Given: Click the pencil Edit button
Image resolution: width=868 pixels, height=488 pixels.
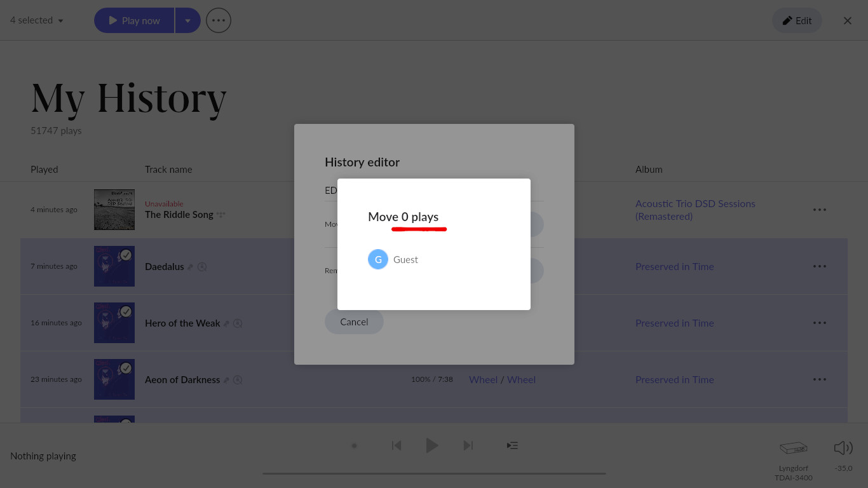Looking at the screenshot, I should (x=797, y=20).
